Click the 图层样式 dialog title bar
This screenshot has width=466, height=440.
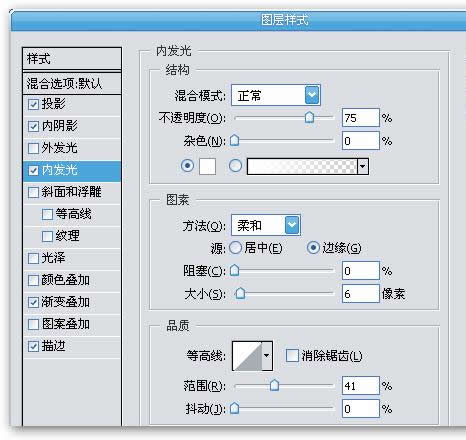click(x=238, y=20)
